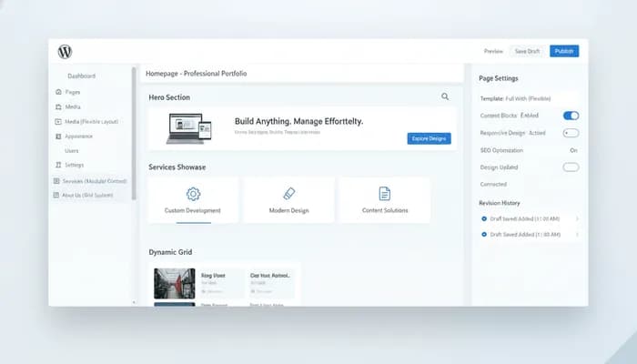The image size is (637, 364).
Task: Select the Content Solutions service card
Action: pyautogui.click(x=385, y=200)
